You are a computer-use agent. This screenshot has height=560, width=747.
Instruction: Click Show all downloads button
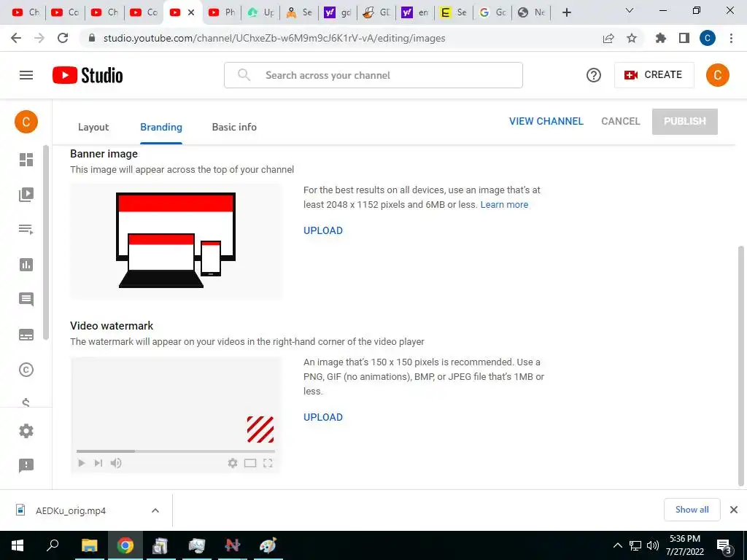coord(692,510)
